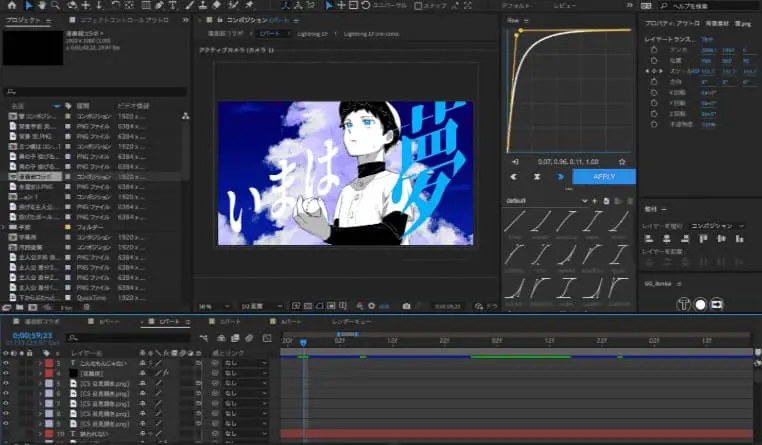
Task: Hide layer 6 with its eye icon
Action: click(6, 394)
